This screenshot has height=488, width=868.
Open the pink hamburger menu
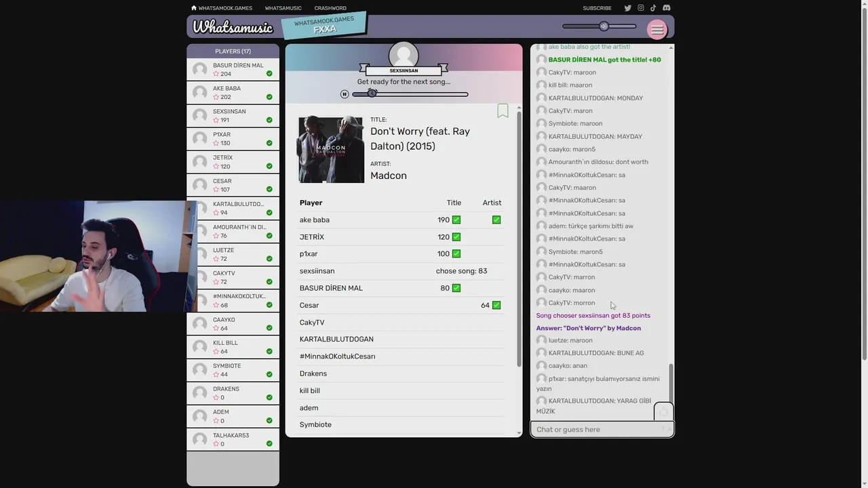click(656, 30)
